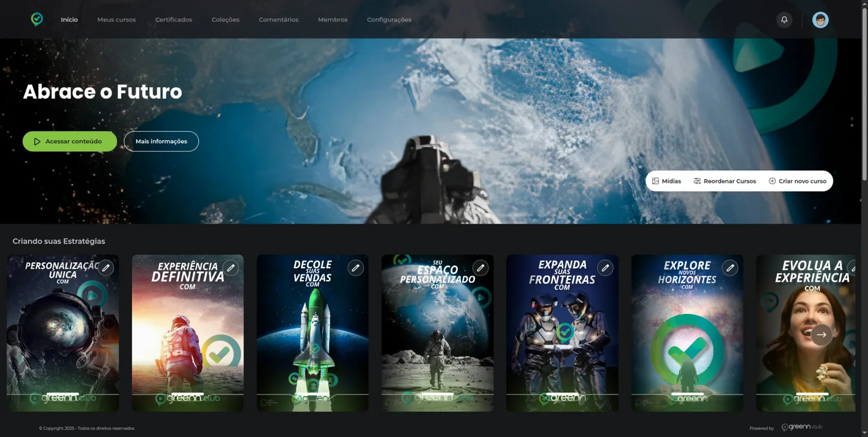This screenshot has width=868, height=437.
Task: Click Criar novo curso
Action: click(x=797, y=181)
